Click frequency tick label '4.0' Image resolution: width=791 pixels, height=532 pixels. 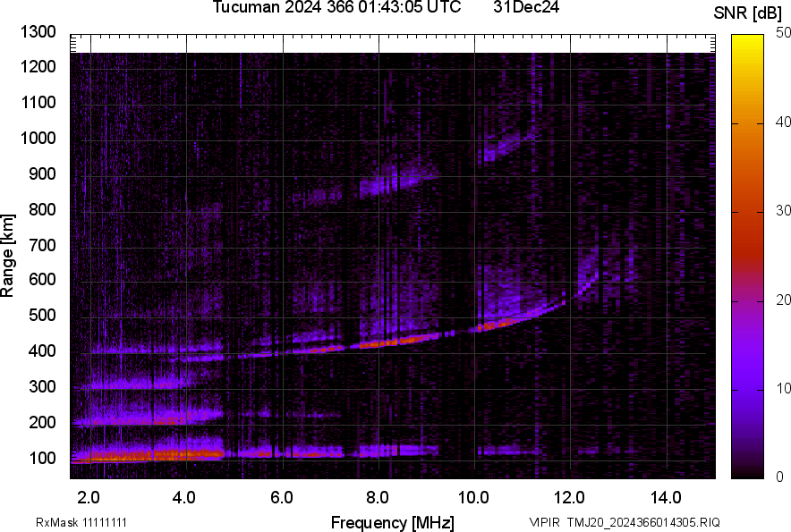184,498
